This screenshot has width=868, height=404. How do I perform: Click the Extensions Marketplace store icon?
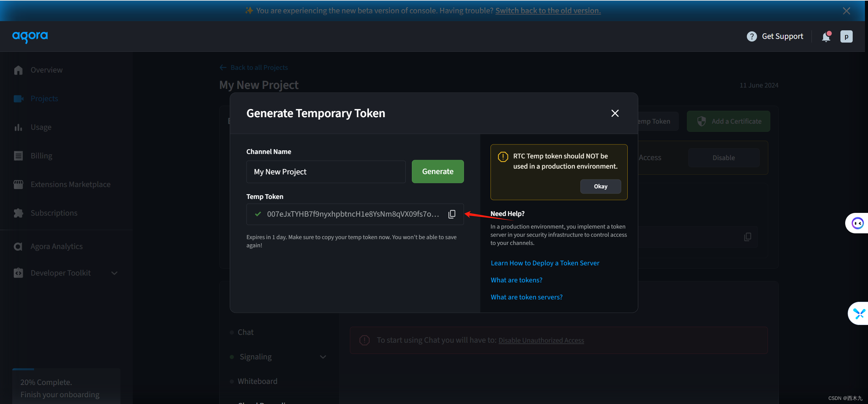click(18, 184)
